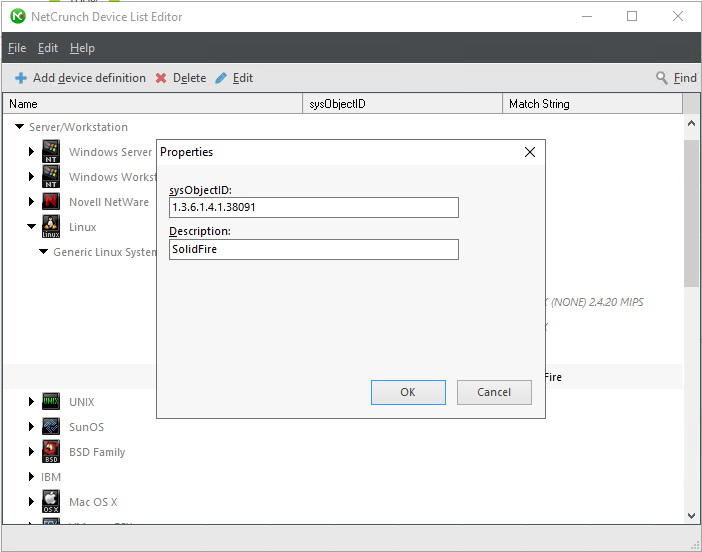Screen dimensions: 702x552
Task: Expand the Novell NetWare node
Action: pyautogui.click(x=31, y=201)
